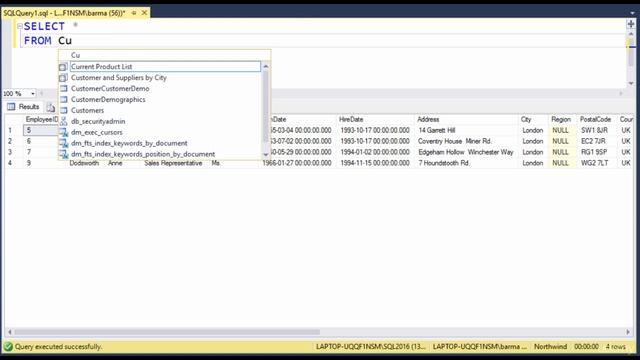Close the SQLQuery1.sql tab

tap(144, 13)
